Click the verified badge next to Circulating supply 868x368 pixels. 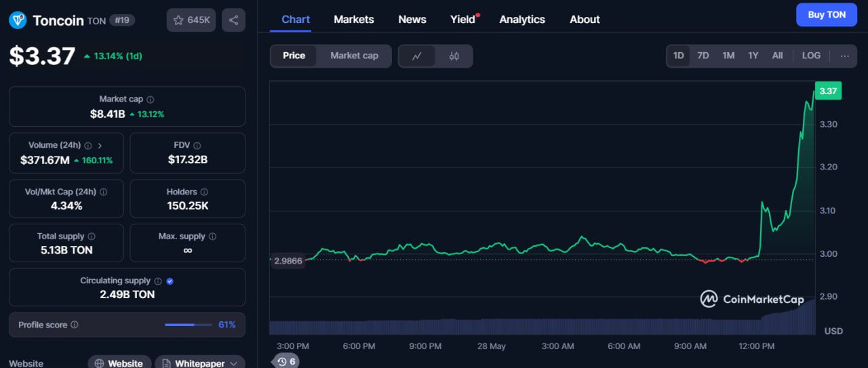[170, 281]
